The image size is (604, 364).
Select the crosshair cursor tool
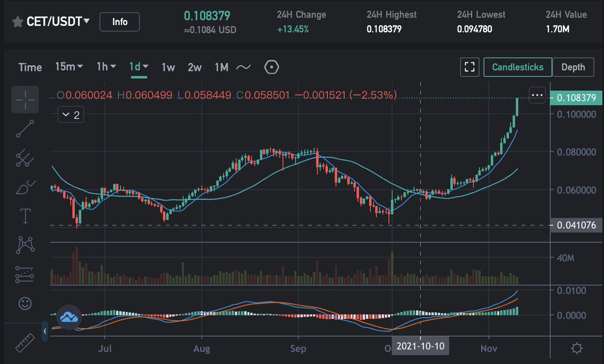point(25,99)
